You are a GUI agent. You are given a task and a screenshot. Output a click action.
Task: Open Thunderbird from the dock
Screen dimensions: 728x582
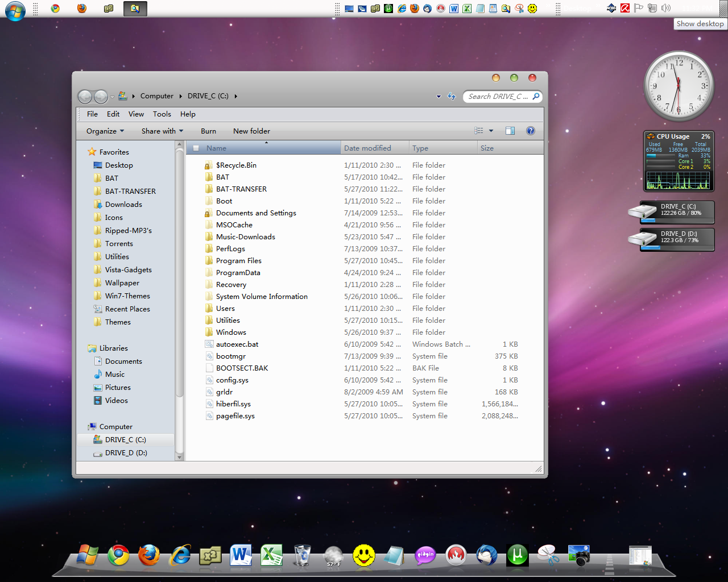(x=486, y=556)
